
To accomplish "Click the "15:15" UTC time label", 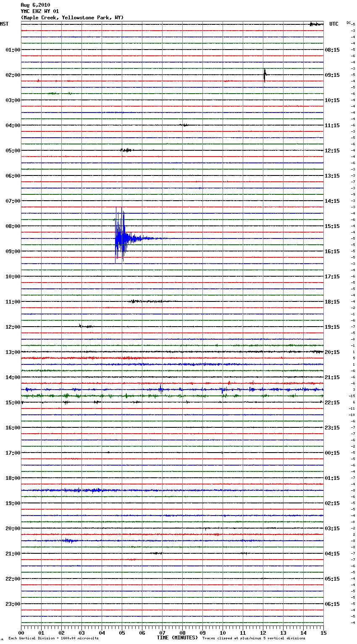I will click(x=332, y=226).
